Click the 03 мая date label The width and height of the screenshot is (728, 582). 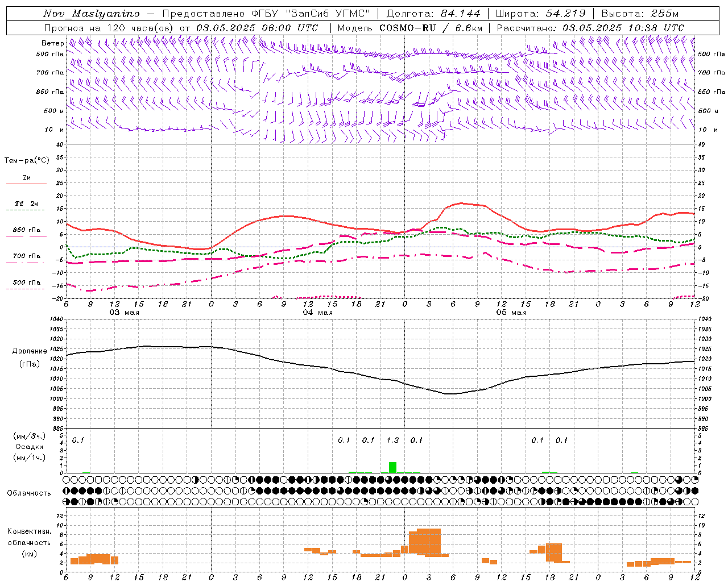[124, 313]
